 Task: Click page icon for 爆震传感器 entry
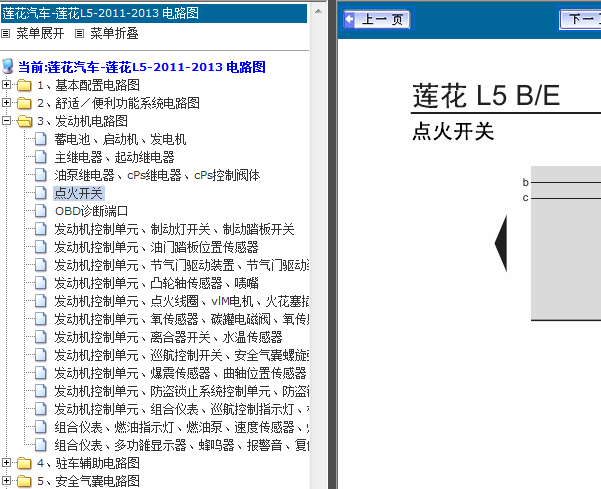[x=41, y=373]
